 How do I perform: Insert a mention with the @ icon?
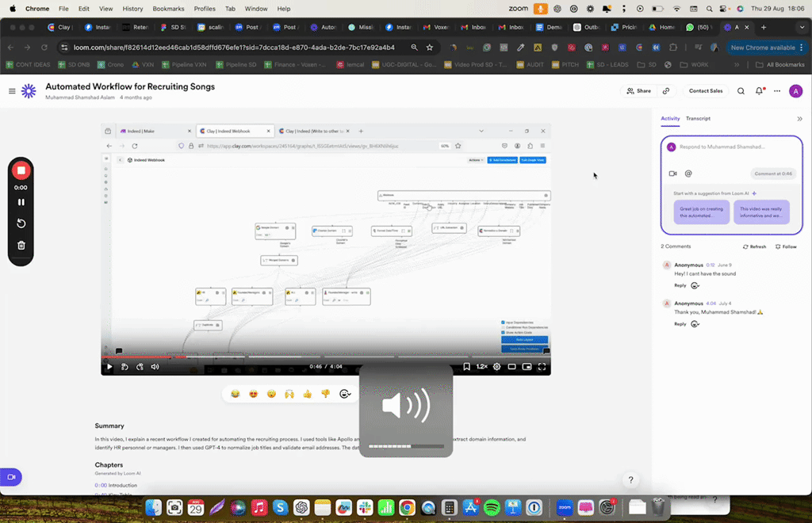click(688, 174)
